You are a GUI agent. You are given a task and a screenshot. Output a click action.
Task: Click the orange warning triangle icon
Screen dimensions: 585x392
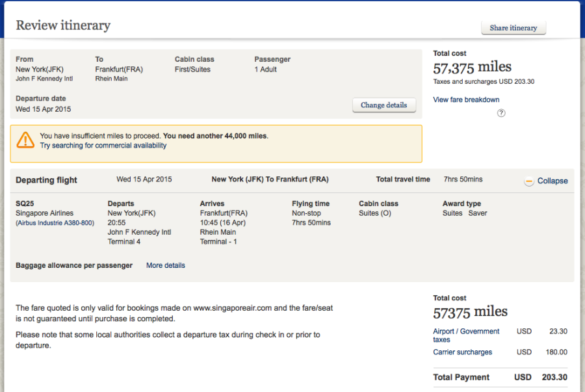pyautogui.click(x=25, y=140)
